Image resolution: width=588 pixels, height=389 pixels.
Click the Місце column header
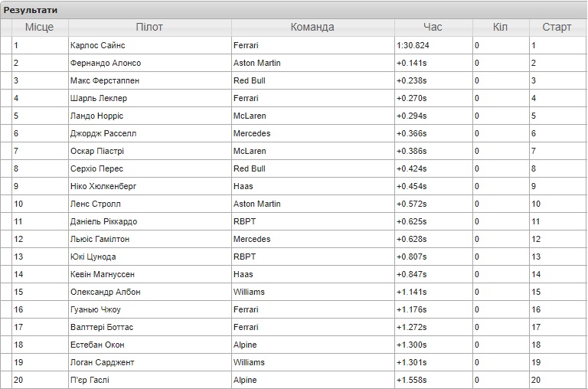(x=40, y=28)
